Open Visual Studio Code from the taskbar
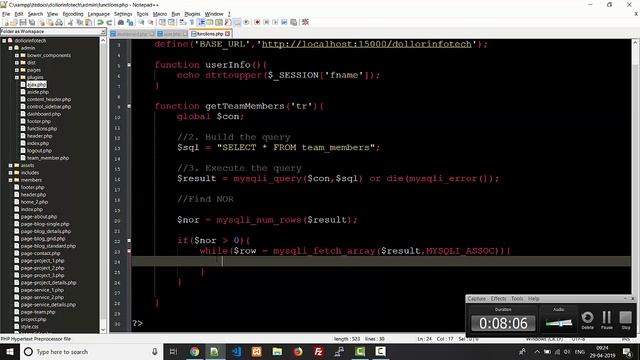Image resolution: width=640 pixels, height=360 pixels. tap(236, 351)
